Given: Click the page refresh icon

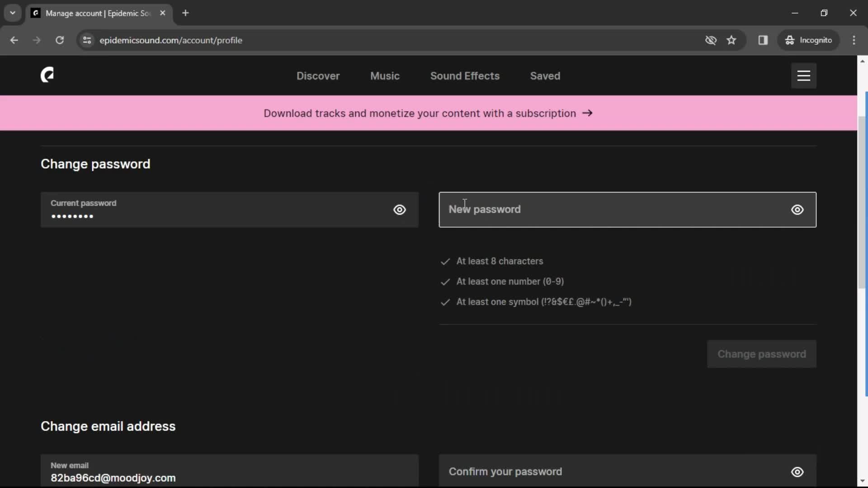Looking at the screenshot, I should 59,40.
